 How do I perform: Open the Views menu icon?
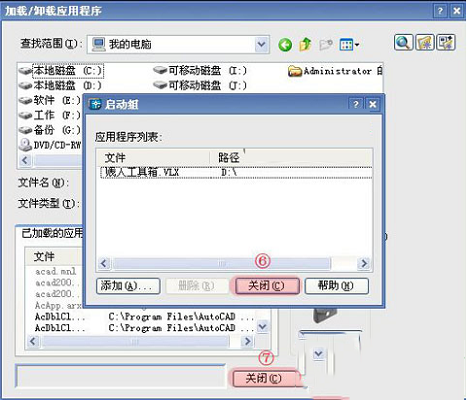tap(346, 44)
